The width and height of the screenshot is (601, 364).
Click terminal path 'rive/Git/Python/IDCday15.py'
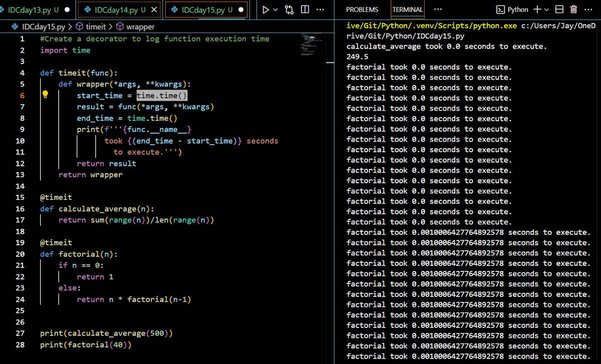pos(405,36)
